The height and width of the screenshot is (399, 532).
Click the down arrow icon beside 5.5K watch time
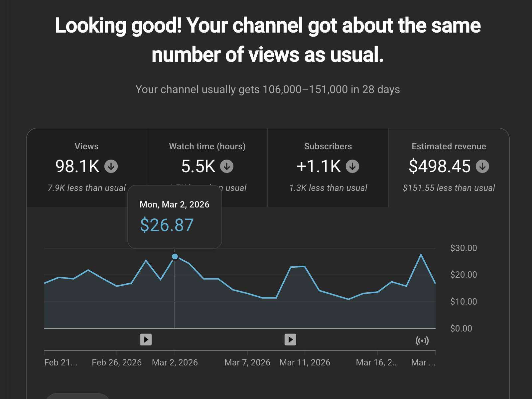(227, 166)
